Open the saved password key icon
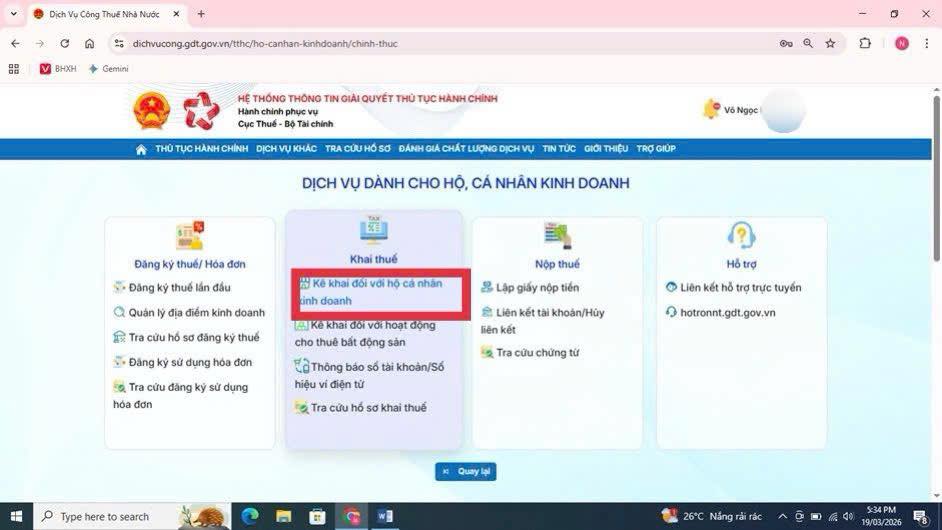942x530 pixels. 786,43
